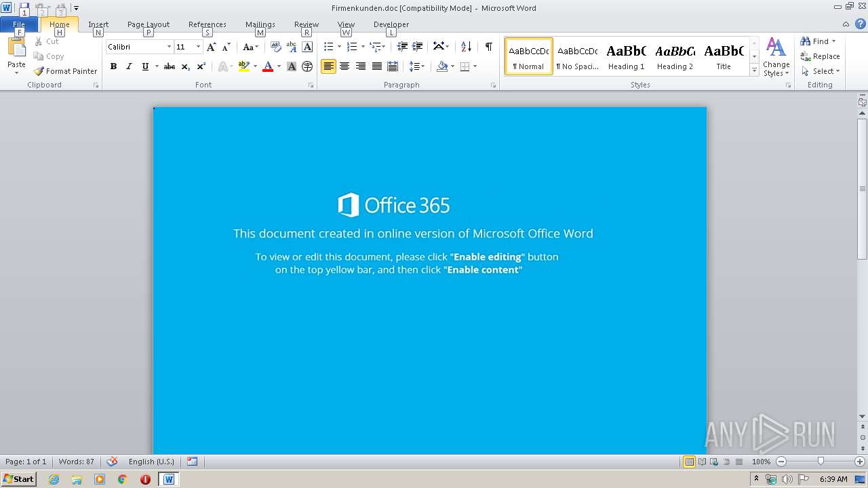Screen dimensions: 868x488
Task: Apply the Heading 2 style
Action: [675, 56]
